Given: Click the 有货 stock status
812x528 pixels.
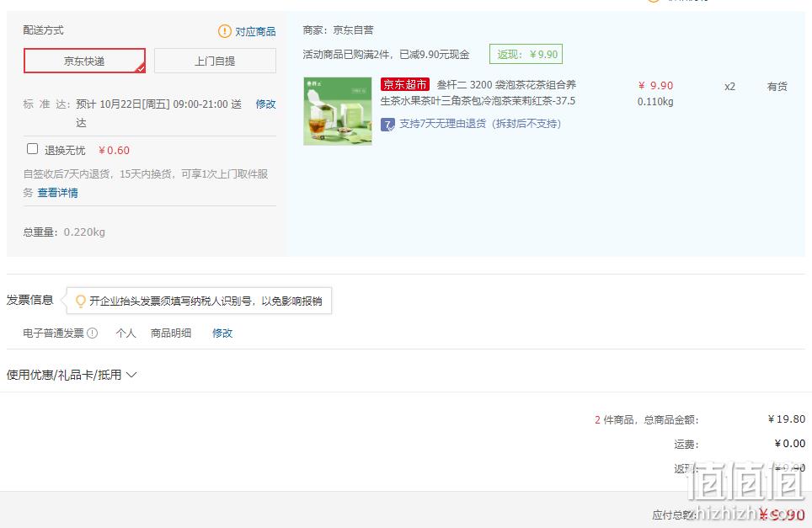Looking at the screenshot, I should [x=777, y=87].
